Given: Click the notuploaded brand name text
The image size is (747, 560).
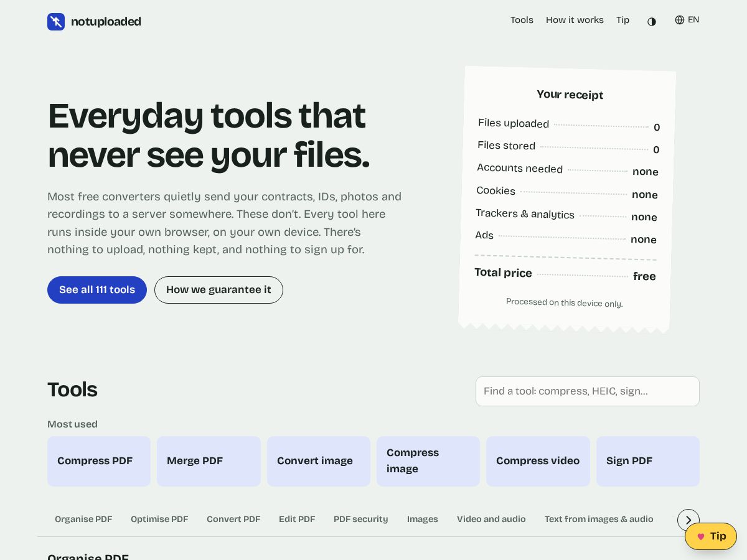Looking at the screenshot, I should [x=106, y=22].
